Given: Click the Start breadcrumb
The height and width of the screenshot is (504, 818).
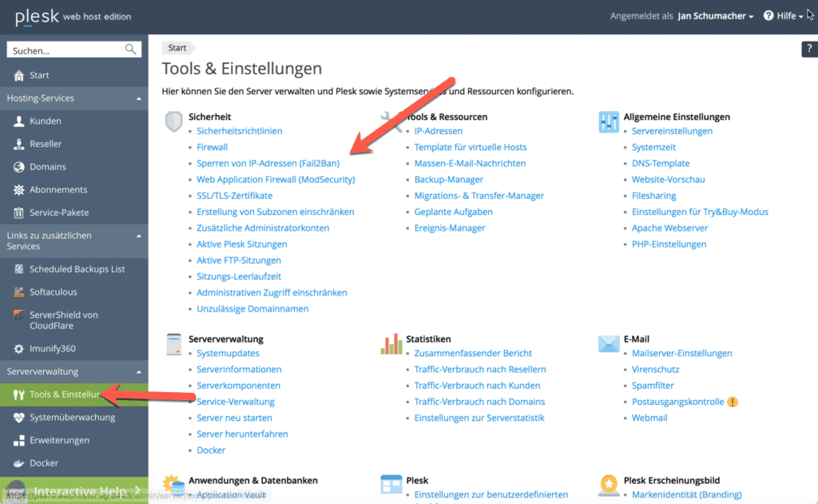Looking at the screenshot, I should click(177, 48).
